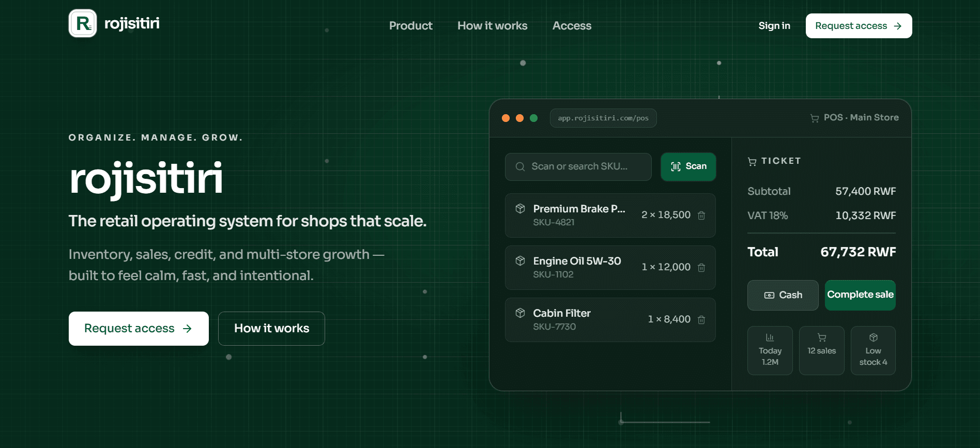Click the box icon next to Engine Oil 5W-30
980x448 pixels.
point(520,260)
